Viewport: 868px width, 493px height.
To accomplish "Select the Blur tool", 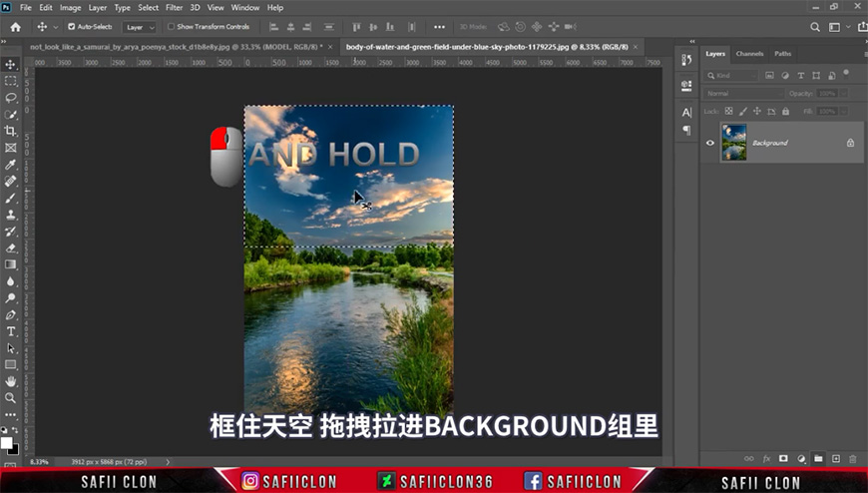I will (11, 281).
